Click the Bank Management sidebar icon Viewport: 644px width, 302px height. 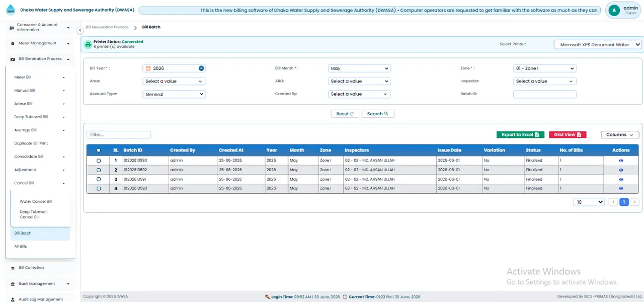pos(13,284)
